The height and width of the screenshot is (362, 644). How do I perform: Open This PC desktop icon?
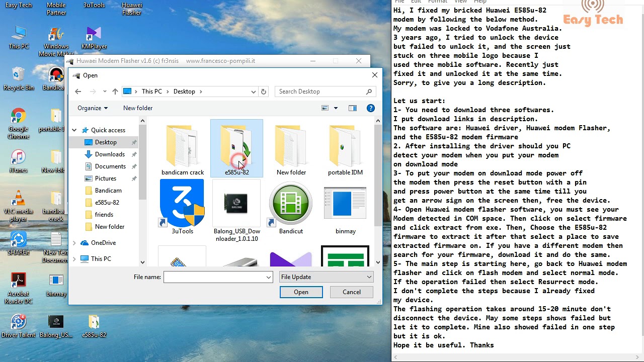(x=19, y=37)
